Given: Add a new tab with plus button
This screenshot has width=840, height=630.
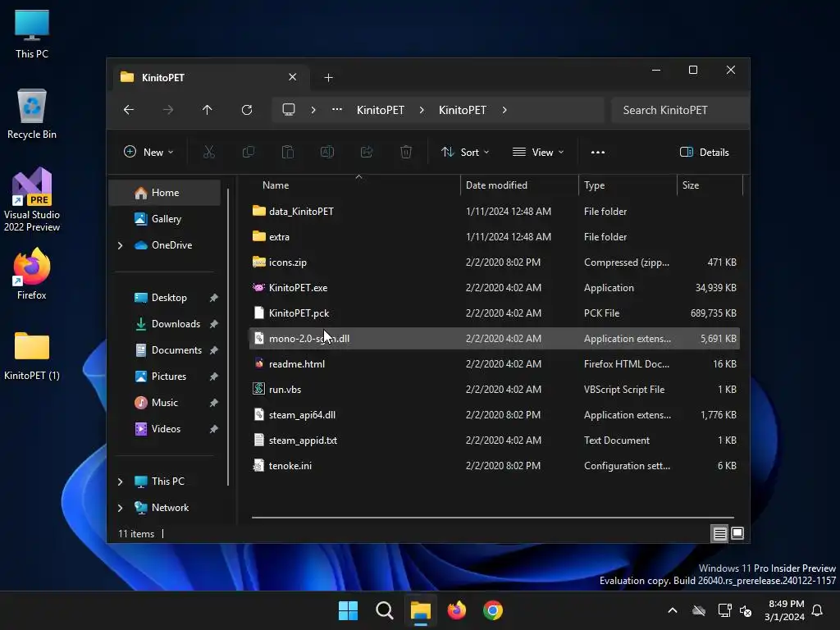Looking at the screenshot, I should pyautogui.click(x=328, y=78).
